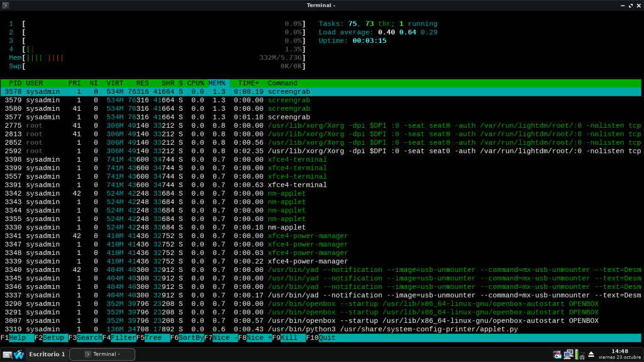Sort processes by TIME+ column header

tap(248, 83)
